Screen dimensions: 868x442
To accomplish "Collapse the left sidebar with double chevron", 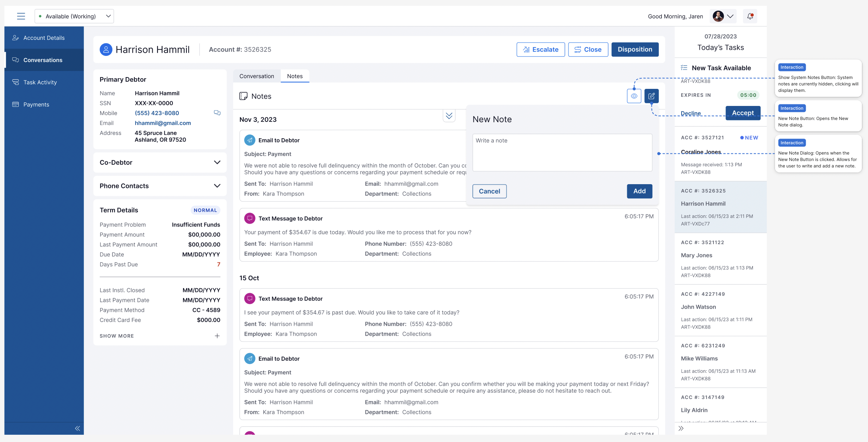I will 77,428.
